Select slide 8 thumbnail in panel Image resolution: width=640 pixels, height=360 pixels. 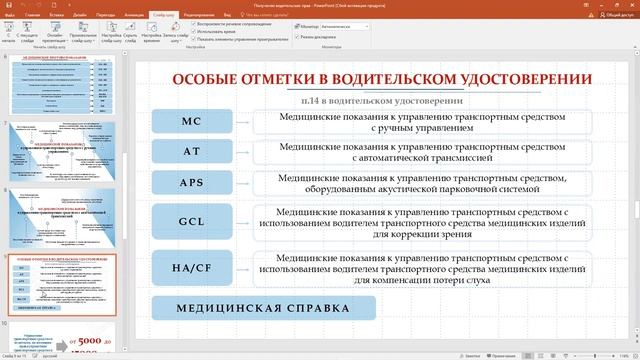click(x=62, y=218)
